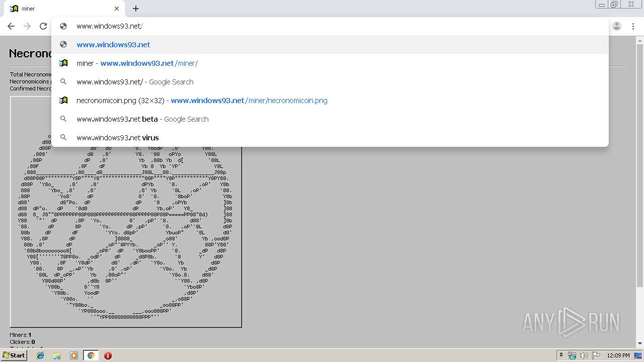Viewport: 644px width, 362px height.
Task: Click the ASCII art coin to mine
Action: tap(126, 212)
